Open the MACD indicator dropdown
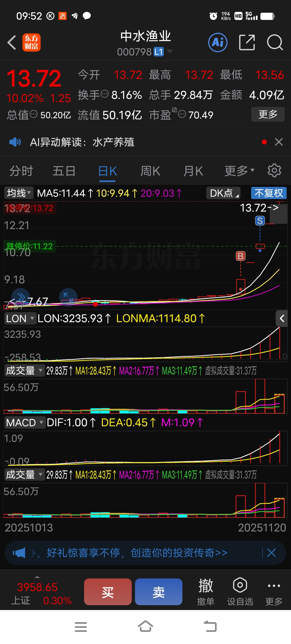 tap(25, 423)
